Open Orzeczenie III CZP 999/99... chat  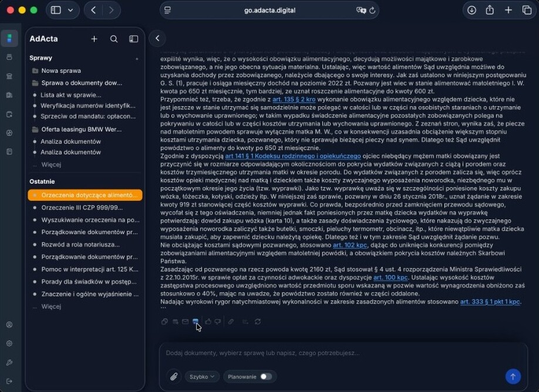pos(82,208)
